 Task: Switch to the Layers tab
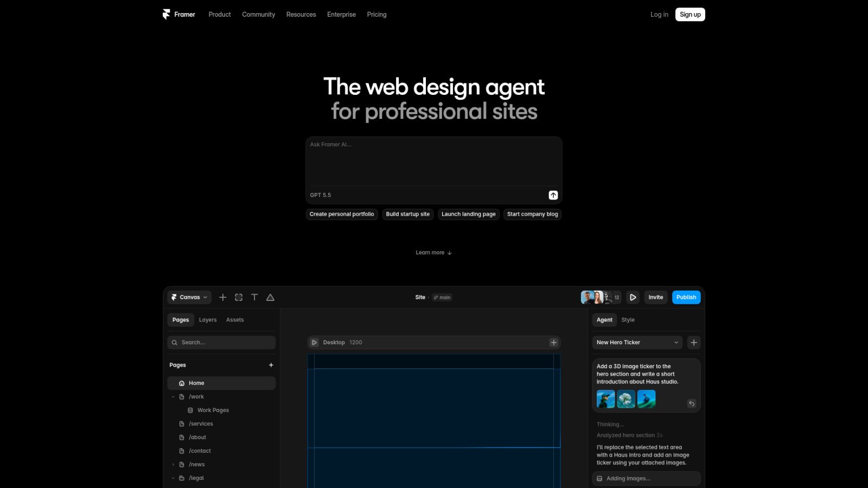(x=208, y=320)
